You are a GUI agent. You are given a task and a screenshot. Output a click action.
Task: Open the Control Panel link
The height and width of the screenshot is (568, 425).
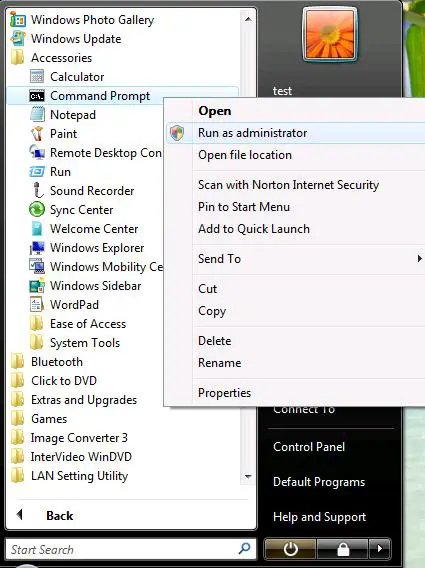309,447
